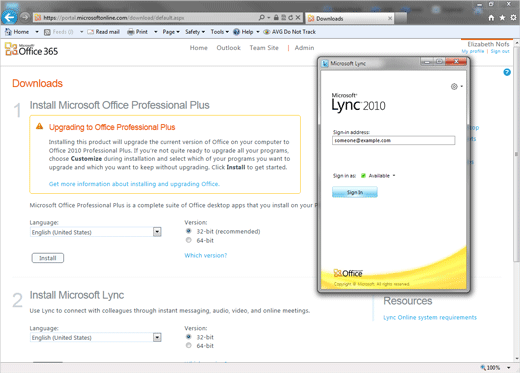Expand Lync language dropdown English (United States)
Image resolution: width=520 pixels, height=373 pixels.
coord(157,337)
